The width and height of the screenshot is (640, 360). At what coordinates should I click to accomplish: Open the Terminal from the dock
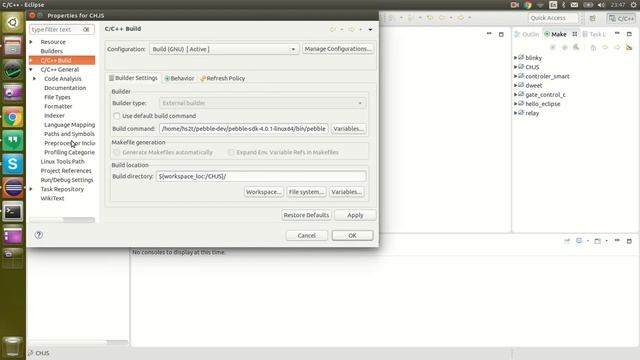point(13,211)
